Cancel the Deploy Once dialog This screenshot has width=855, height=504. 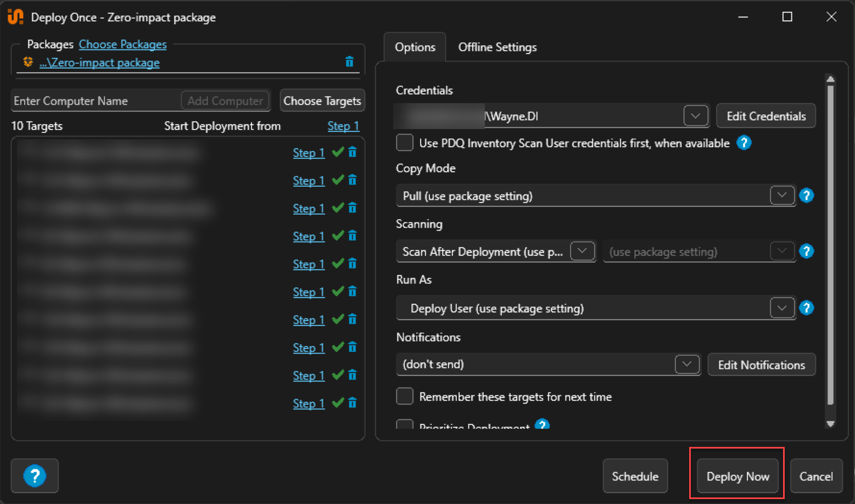(x=816, y=476)
